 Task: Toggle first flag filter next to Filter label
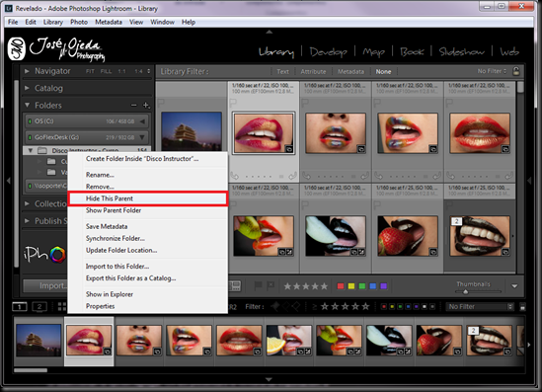point(275,306)
